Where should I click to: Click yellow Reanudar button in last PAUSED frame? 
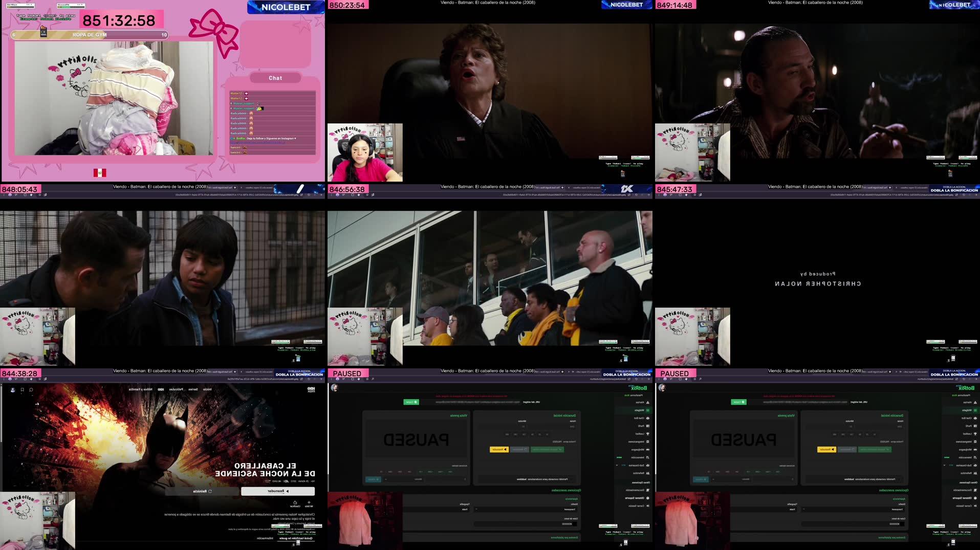point(826,450)
